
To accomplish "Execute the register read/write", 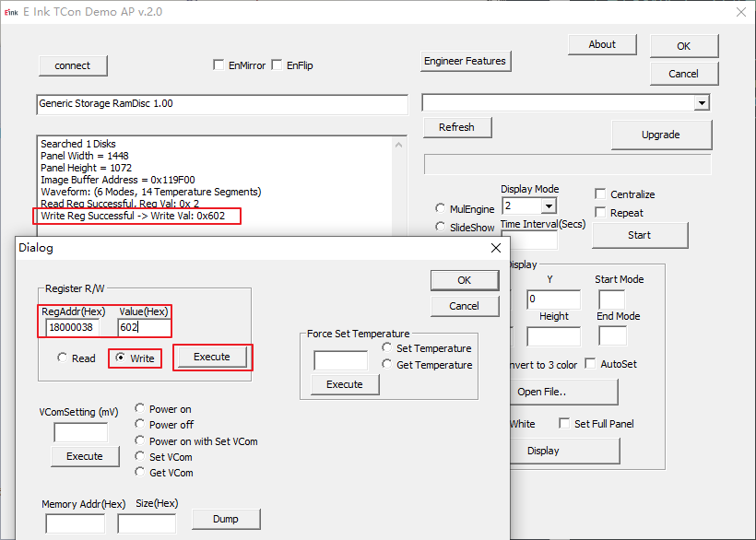I will coord(212,357).
